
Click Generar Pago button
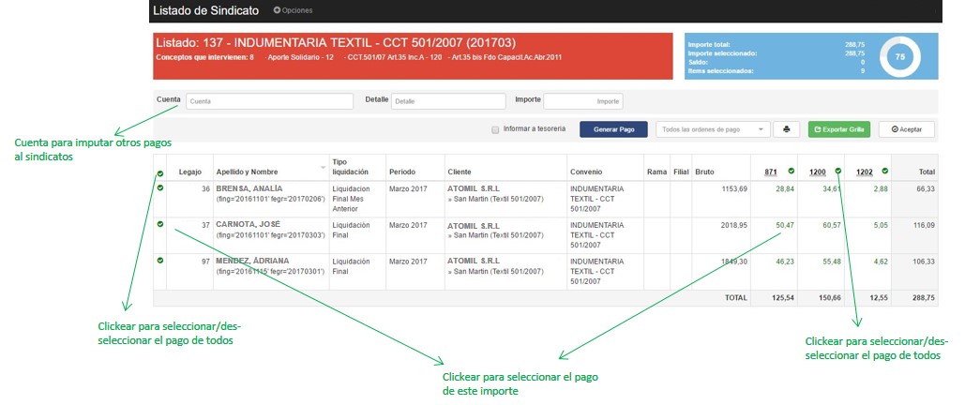pyautogui.click(x=613, y=129)
